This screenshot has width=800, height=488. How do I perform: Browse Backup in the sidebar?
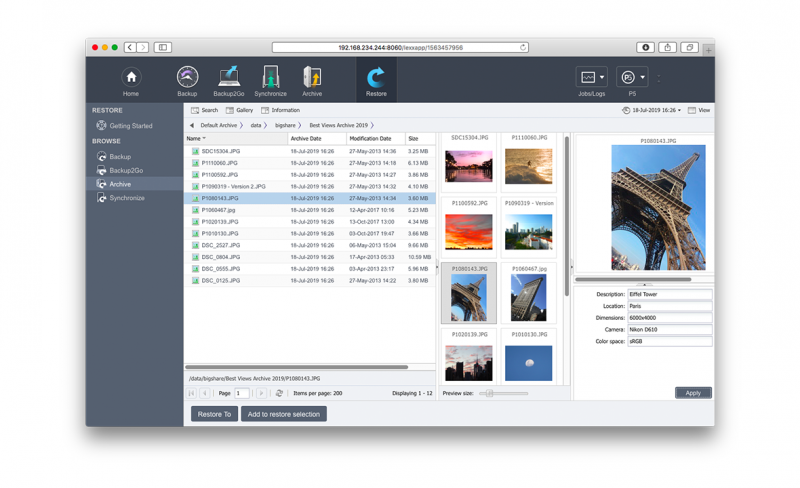120,157
